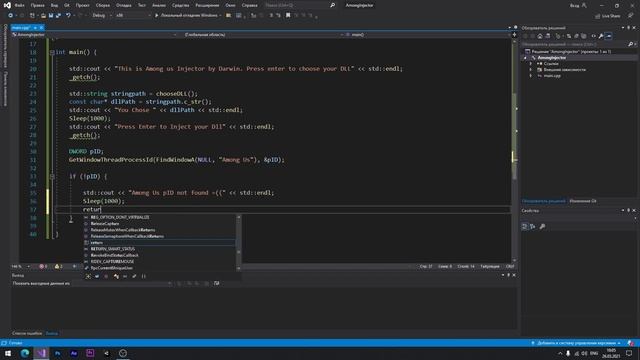Switch to the Список ошибок tab
This screenshot has height=360, width=640.
click(27, 333)
